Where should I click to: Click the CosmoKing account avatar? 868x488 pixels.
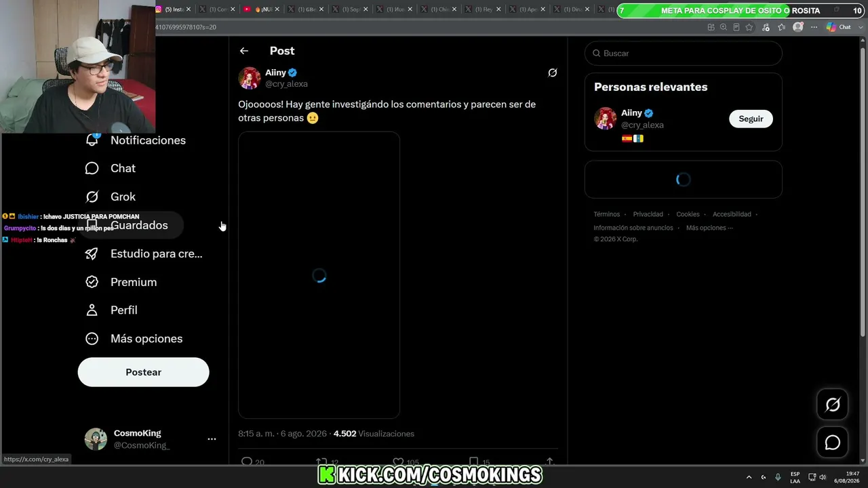pos(96,439)
